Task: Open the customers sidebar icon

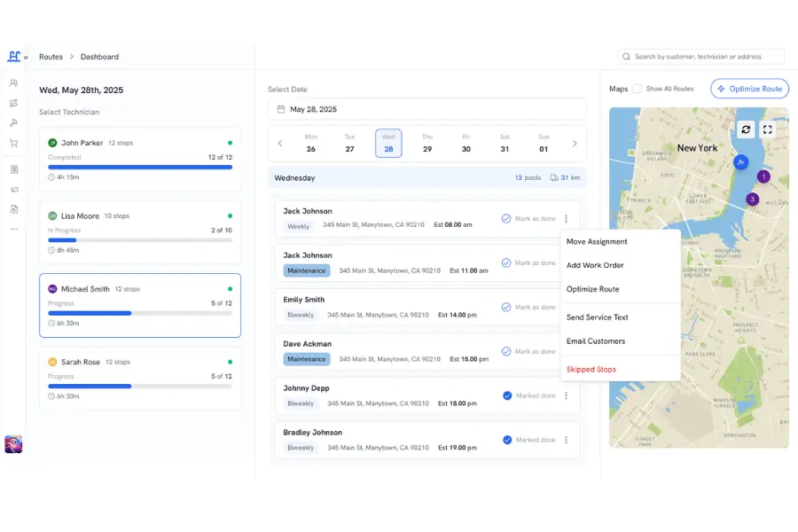Action: (13, 83)
